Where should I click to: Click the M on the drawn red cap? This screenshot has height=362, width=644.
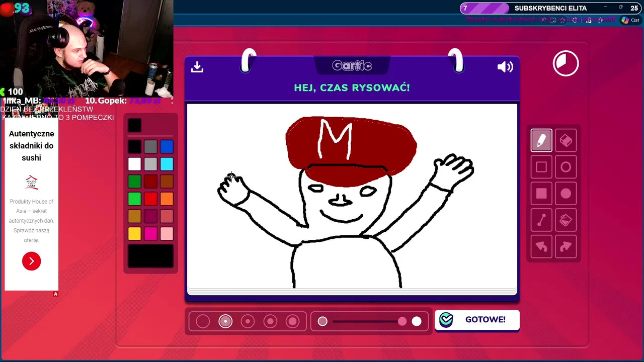pyautogui.click(x=335, y=139)
